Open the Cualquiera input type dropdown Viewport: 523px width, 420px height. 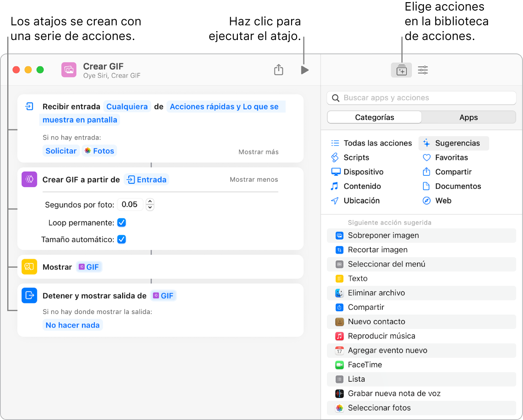(127, 106)
